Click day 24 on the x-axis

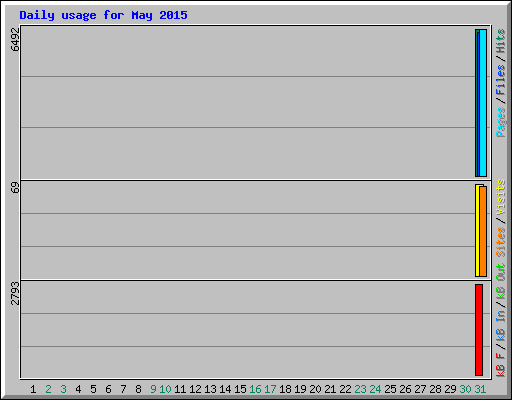(375, 389)
